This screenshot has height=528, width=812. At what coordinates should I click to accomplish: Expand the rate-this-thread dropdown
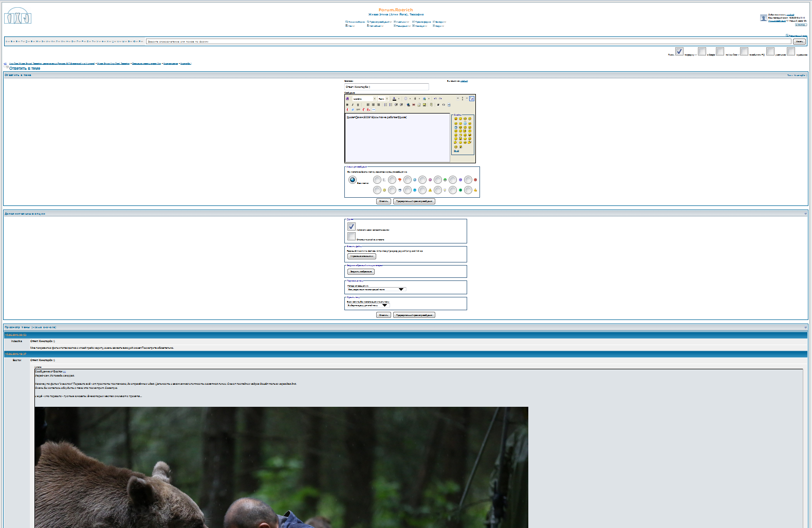(368, 305)
